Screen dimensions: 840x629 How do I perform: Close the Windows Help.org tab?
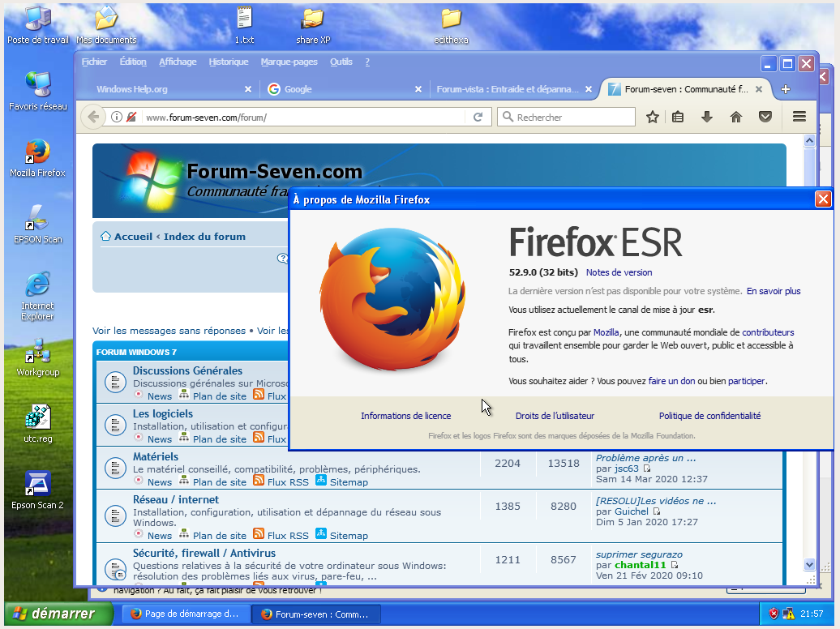(248, 89)
